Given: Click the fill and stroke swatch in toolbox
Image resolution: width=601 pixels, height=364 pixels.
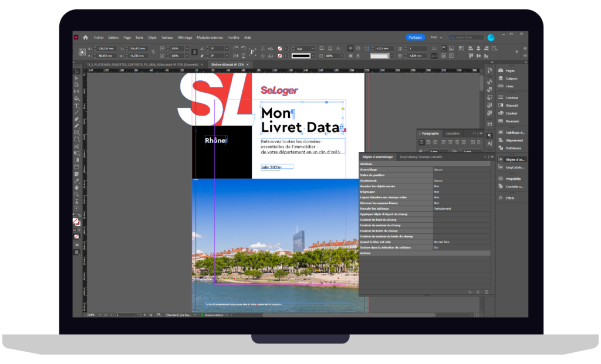Looking at the screenshot, I should pyautogui.click(x=76, y=222).
